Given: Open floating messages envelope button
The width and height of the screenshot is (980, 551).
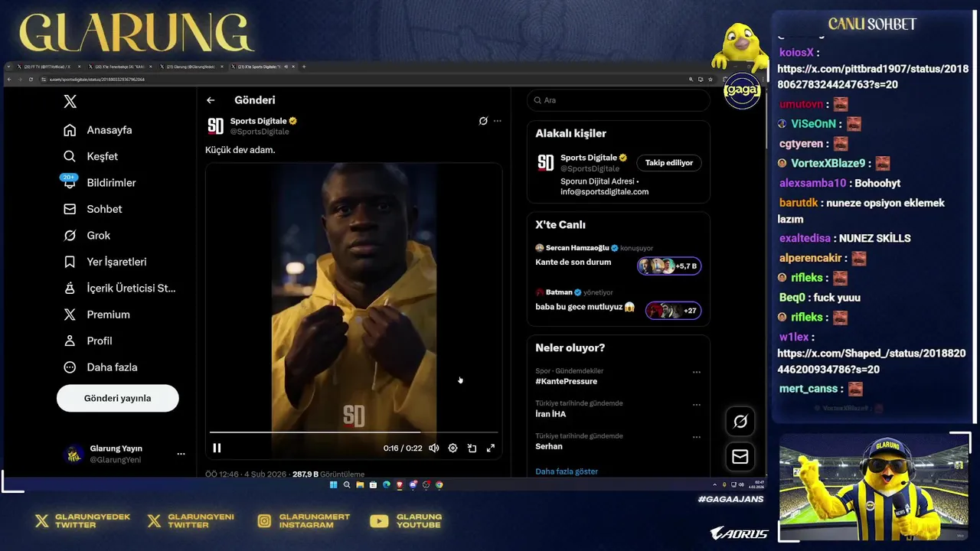Looking at the screenshot, I should 740,457.
